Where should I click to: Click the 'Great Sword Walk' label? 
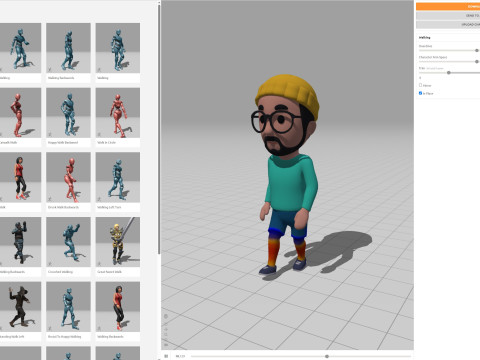point(109,272)
